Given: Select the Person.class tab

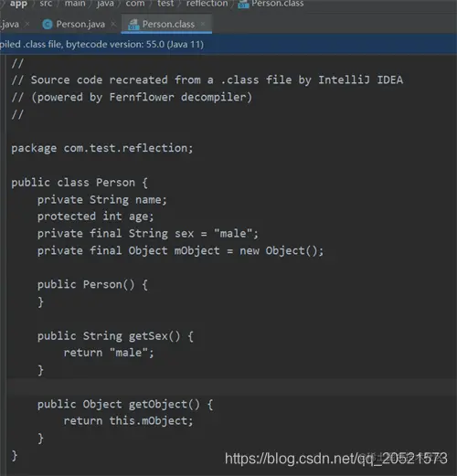Looking at the screenshot, I should pyautogui.click(x=168, y=24).
